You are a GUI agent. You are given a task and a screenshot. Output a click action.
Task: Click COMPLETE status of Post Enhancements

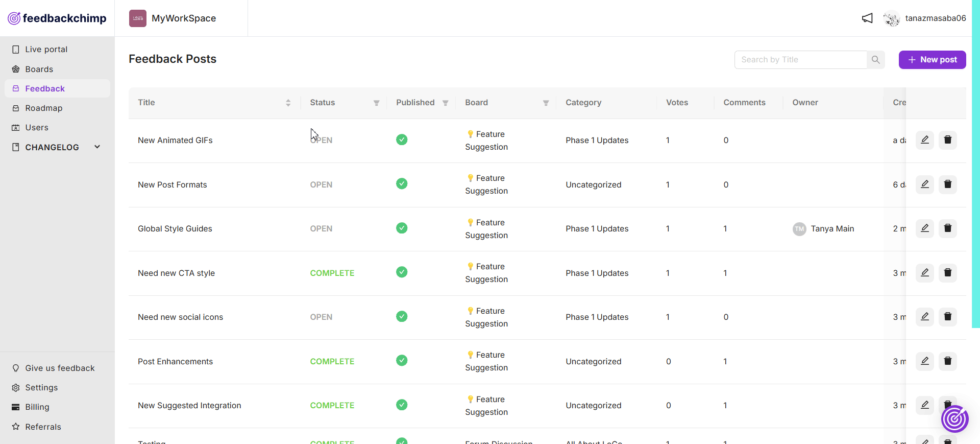(332, 362)
